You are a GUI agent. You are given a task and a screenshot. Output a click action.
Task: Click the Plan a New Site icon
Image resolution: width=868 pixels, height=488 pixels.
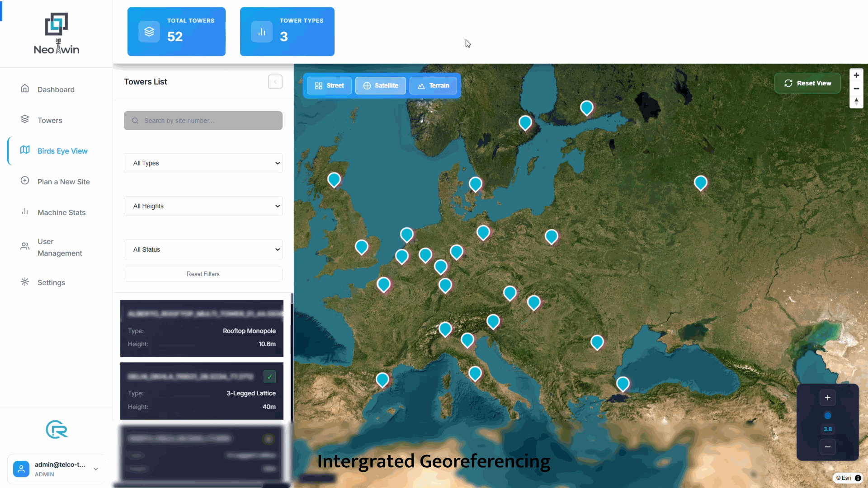pos(25,181)
